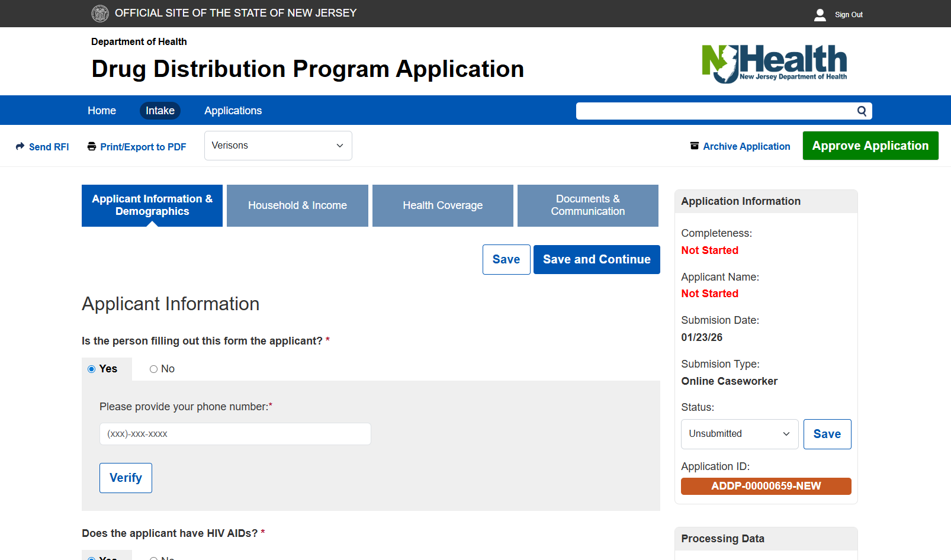Open the Verisons dropdown
Screen dimensions: 951x560
coord(278,146)
